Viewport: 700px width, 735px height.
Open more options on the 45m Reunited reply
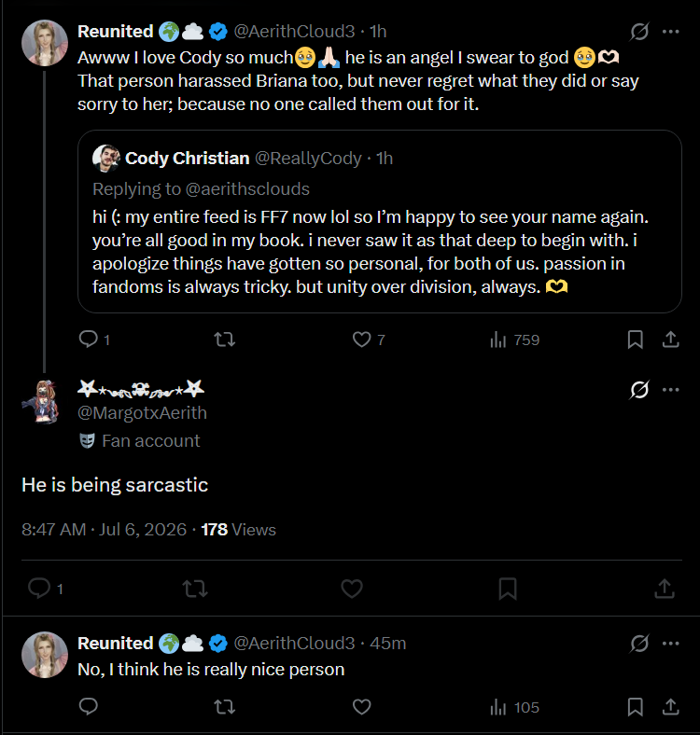click(x=670, y=644)
